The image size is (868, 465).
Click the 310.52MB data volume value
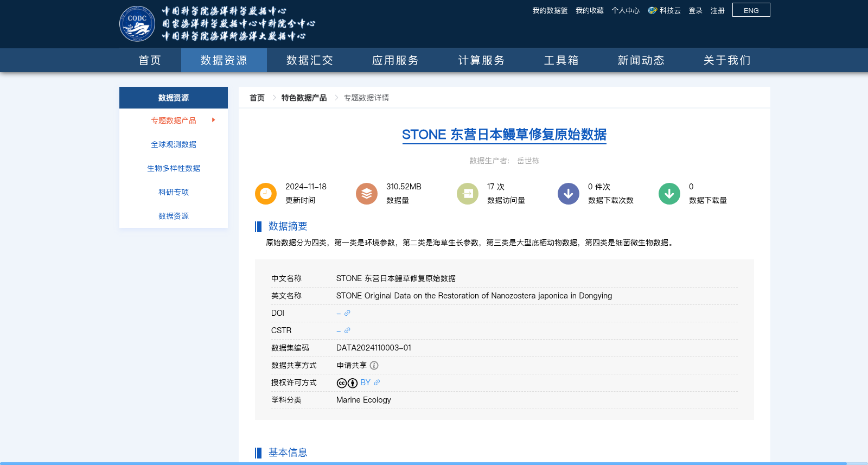pos(404,187)
